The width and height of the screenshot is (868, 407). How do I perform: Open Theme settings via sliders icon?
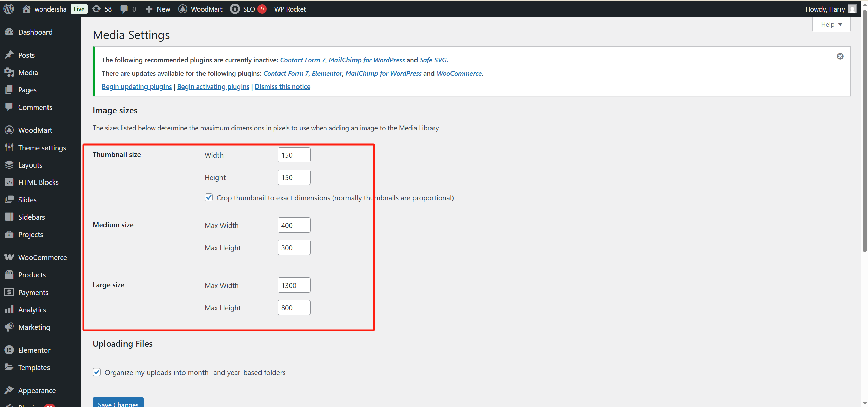[9, 147]
